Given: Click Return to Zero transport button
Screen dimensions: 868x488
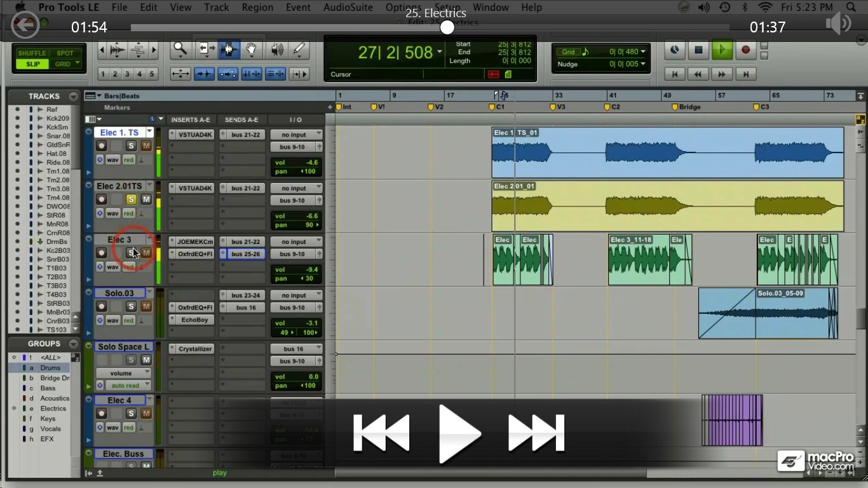Looking at the screenshot, I should point(675,74).
